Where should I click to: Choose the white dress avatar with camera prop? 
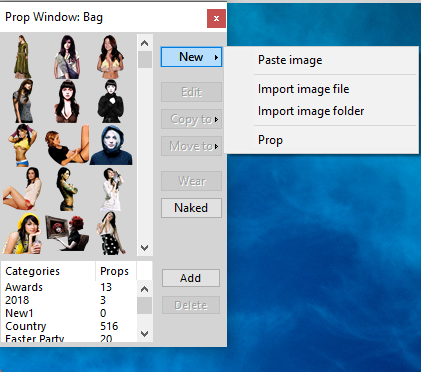click(111, 189)
